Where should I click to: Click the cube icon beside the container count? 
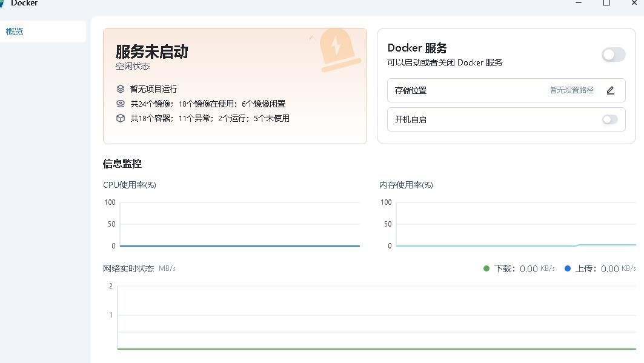point(121,118)
